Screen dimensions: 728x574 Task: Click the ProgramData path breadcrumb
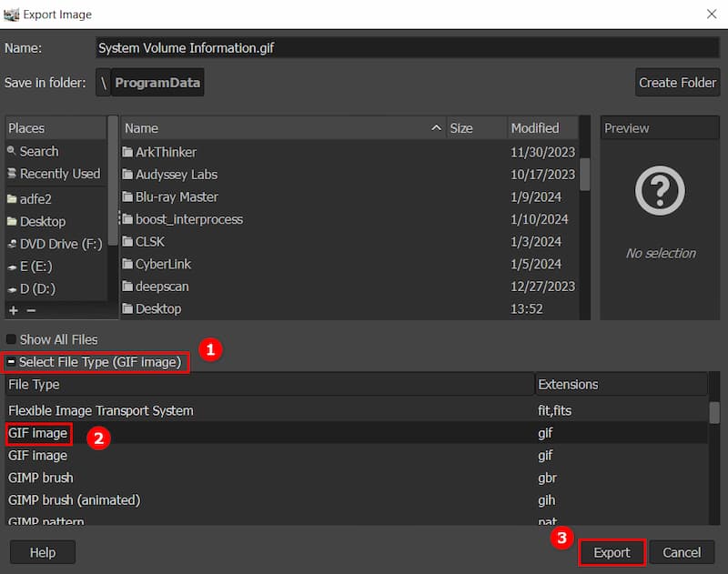[157, 83]
